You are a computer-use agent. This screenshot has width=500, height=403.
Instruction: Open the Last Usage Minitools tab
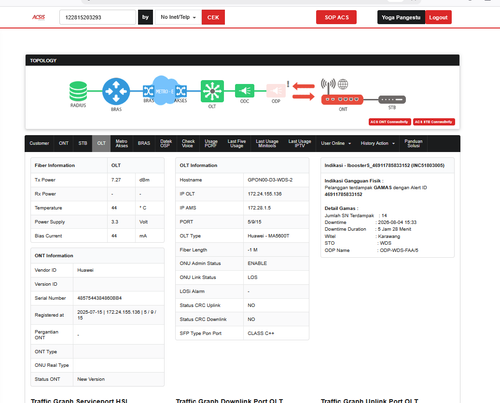[267, 143]
